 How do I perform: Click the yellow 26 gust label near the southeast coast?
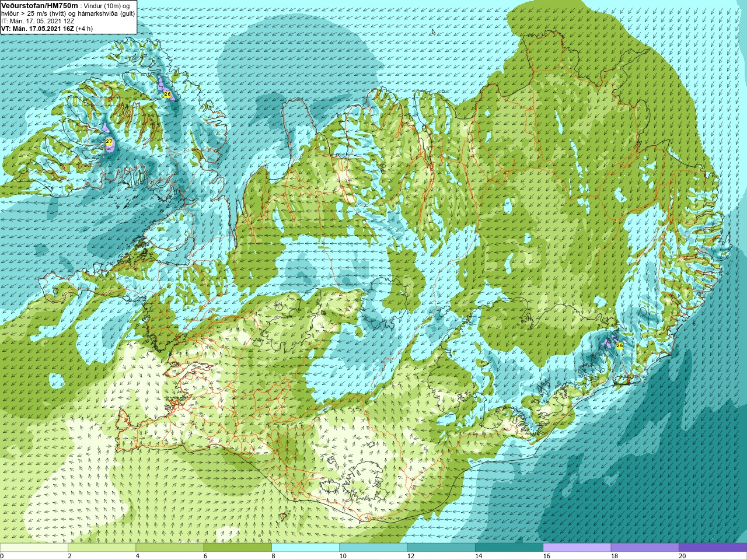click(x=620, y=345)
